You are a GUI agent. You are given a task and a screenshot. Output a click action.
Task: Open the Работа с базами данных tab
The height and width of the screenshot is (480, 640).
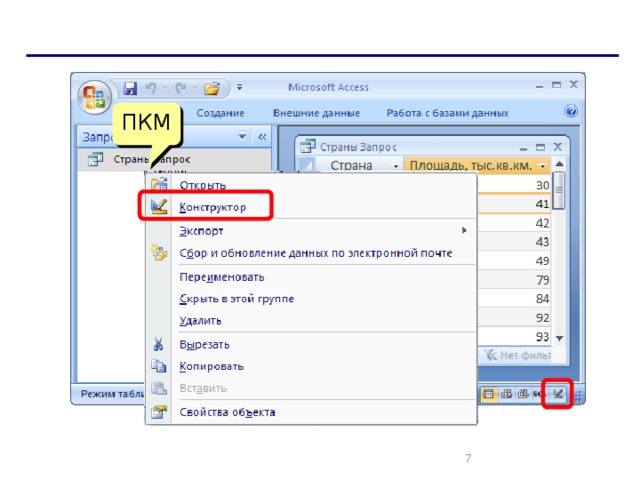pos(447,113)
